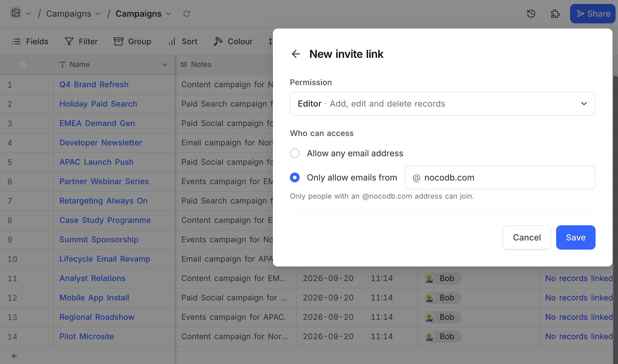Click the Share button
618x364 pixels.
point(593,14)
